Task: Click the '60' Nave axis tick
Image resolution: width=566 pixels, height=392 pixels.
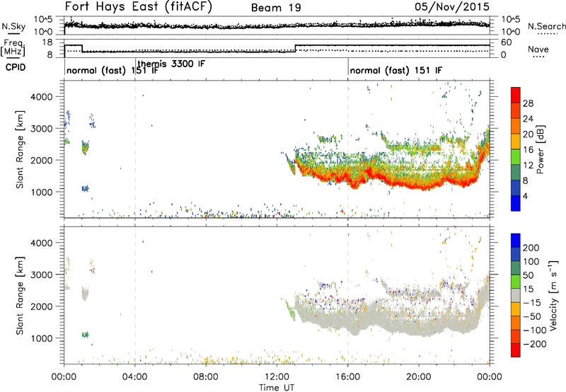Action: coord(507,42)
